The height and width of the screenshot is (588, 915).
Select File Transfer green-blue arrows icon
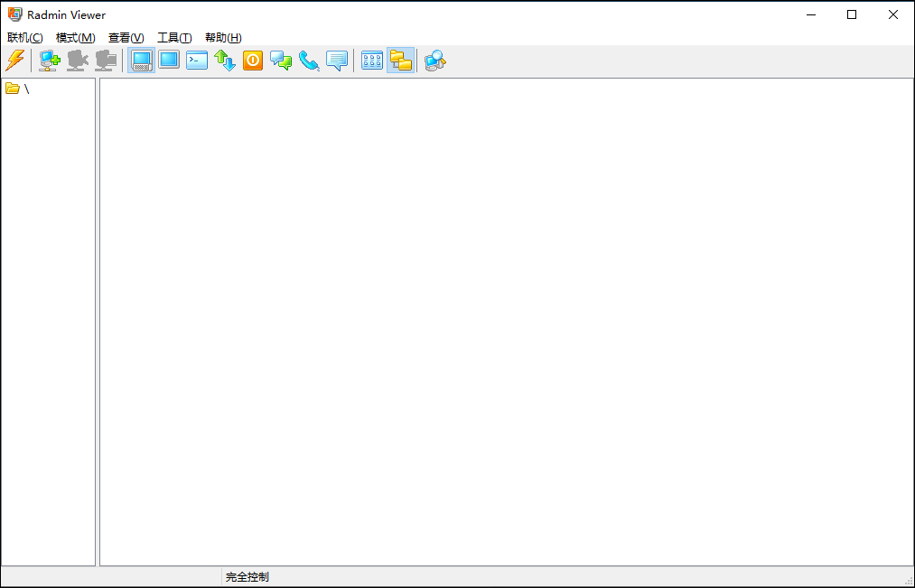tap(225, 61)
